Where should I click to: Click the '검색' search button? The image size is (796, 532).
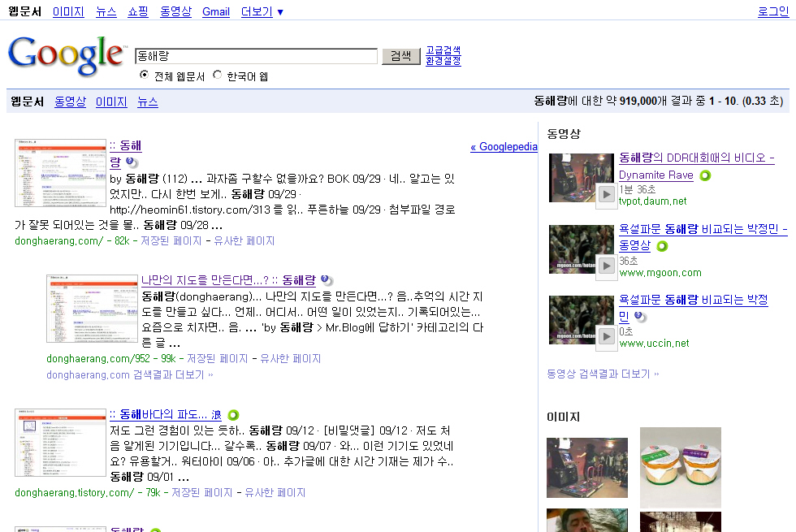tap(401, 56)
